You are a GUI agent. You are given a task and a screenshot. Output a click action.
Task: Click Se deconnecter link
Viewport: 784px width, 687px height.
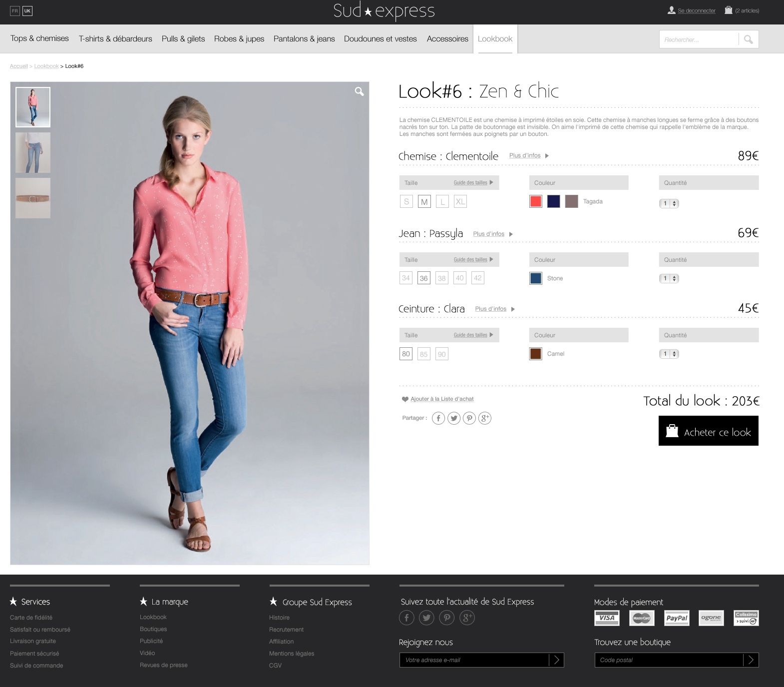pos(697,10)
